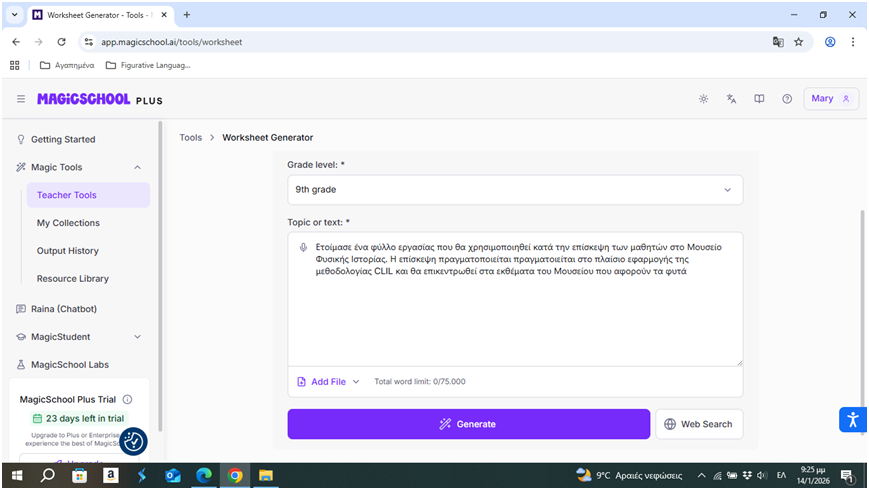Select Resource Library in the sidebar
869x490 pixels.
pos(73,279)
